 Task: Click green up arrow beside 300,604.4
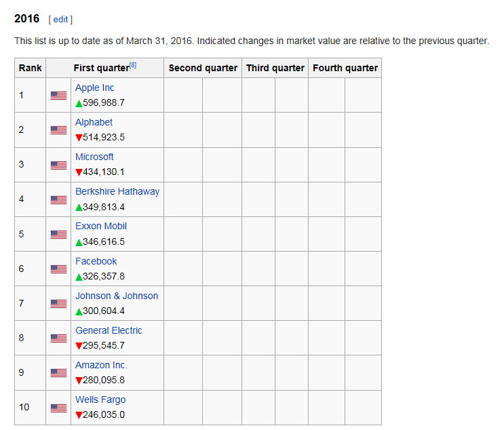point(79,312)
